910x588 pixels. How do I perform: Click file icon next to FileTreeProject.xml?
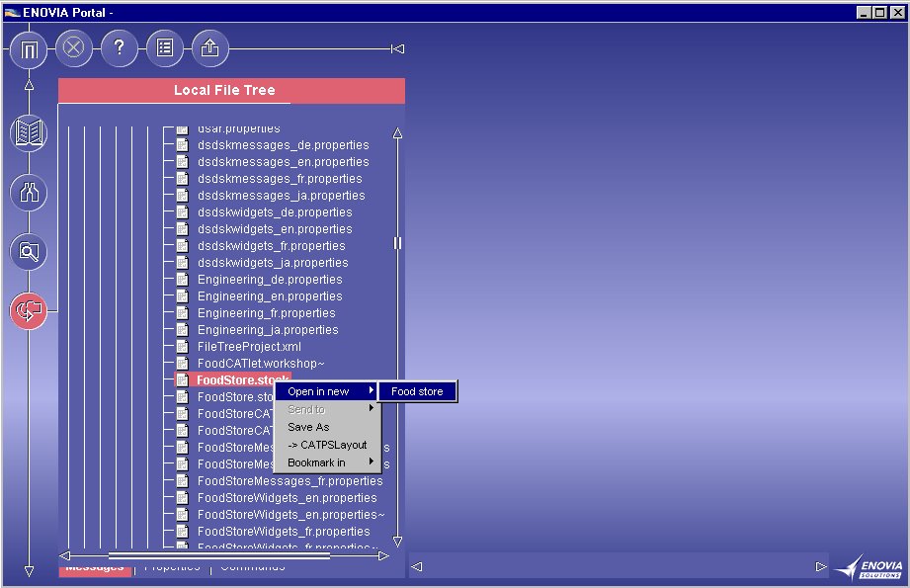tap(182, 347)
